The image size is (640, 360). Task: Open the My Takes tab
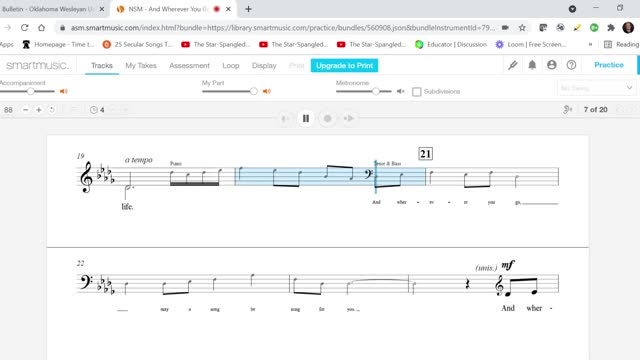(141, 66)
